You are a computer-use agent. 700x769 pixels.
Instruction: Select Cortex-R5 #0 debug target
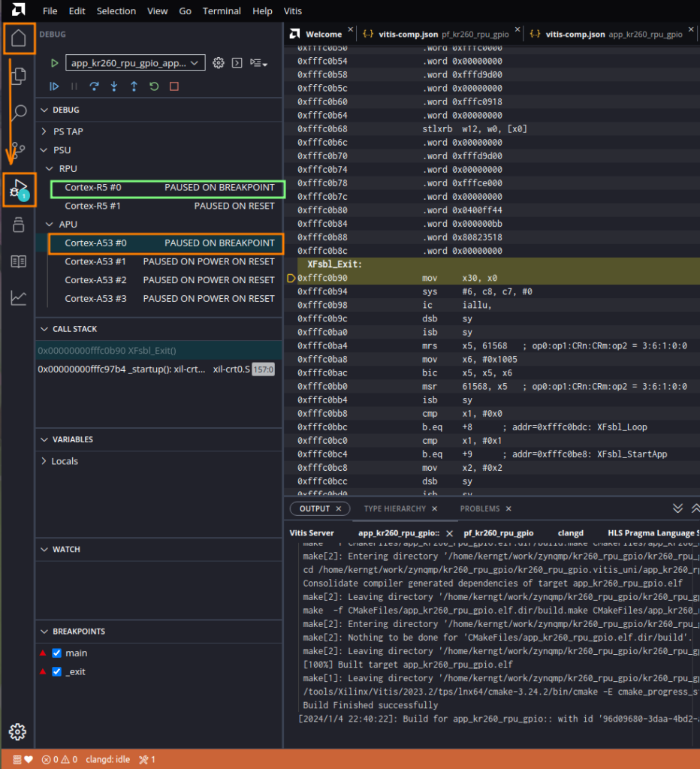pos(167,187)
